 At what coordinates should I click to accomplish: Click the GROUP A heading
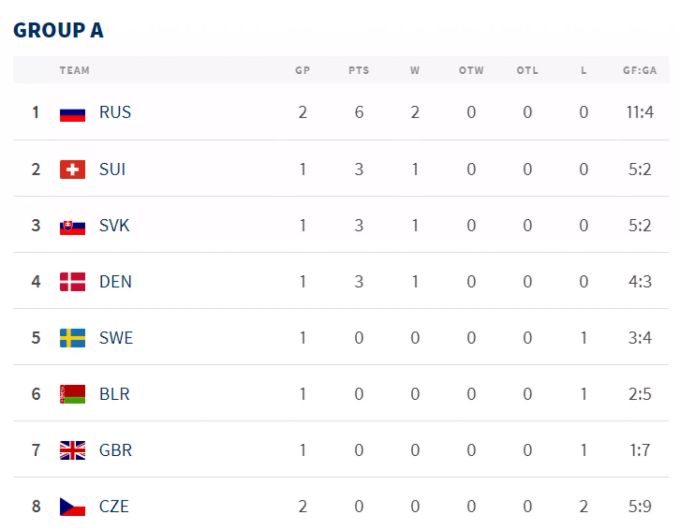click(x=58, y=30)
